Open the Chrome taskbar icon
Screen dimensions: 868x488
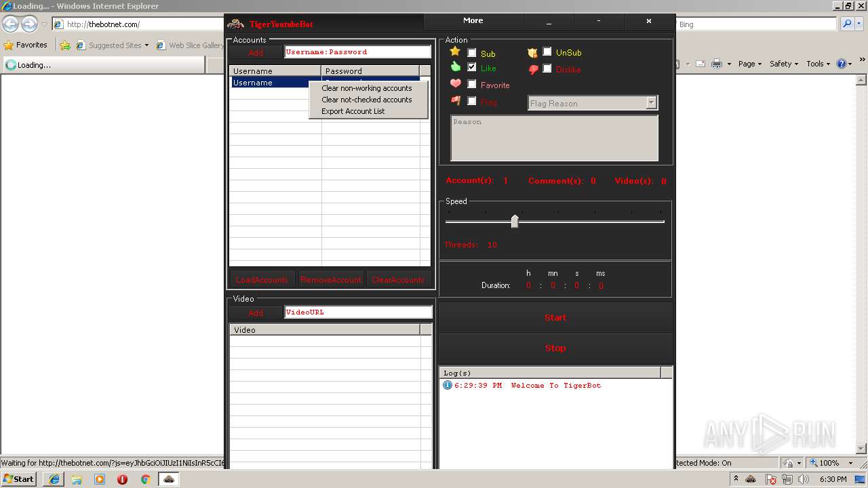pyautogui.click(x=145, y=479)
